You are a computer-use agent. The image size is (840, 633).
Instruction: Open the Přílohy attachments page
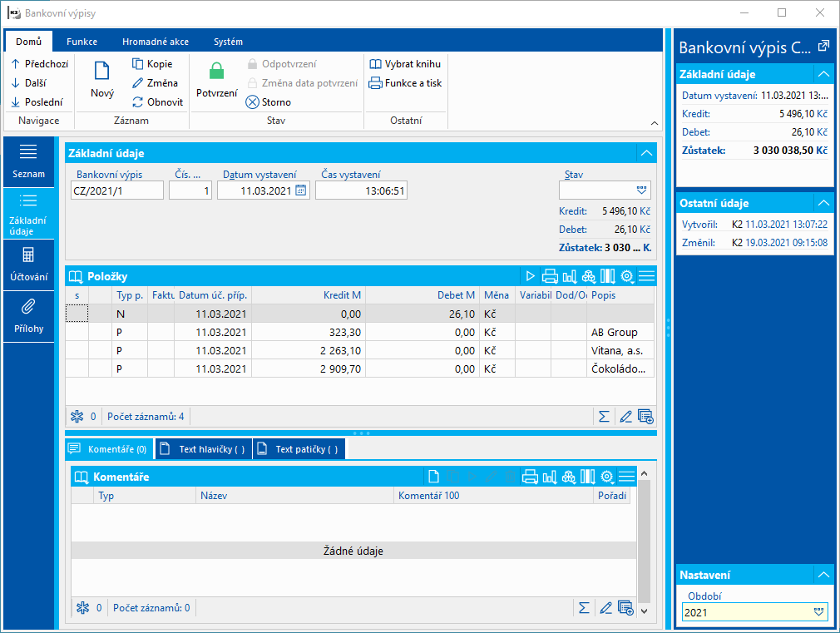tap(28, 317)
